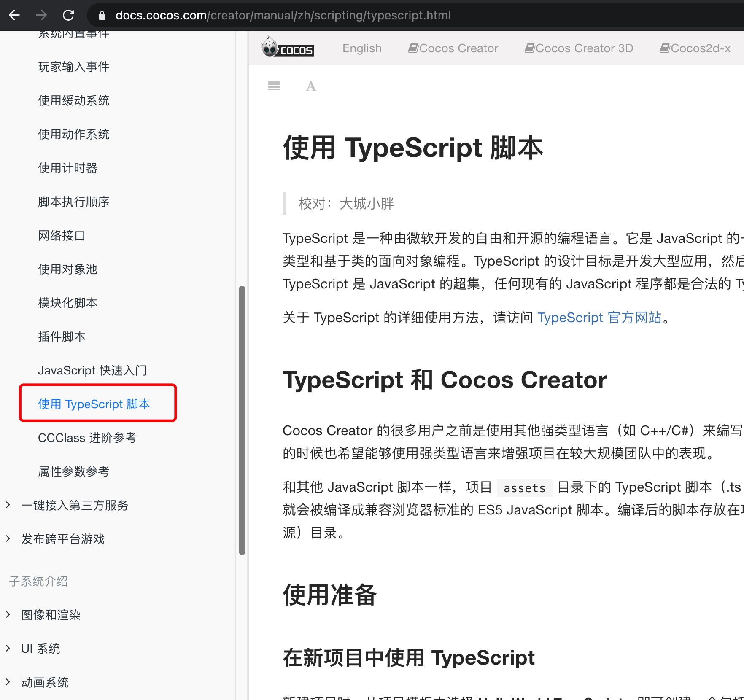
Task: Click the 校对：大城小胖 blockquote text
Action: pos(346,204)
